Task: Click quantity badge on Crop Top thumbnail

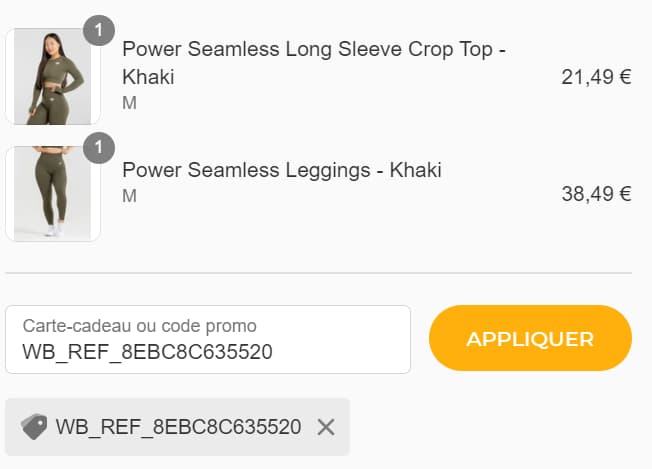Action: (x=98, y=31)
